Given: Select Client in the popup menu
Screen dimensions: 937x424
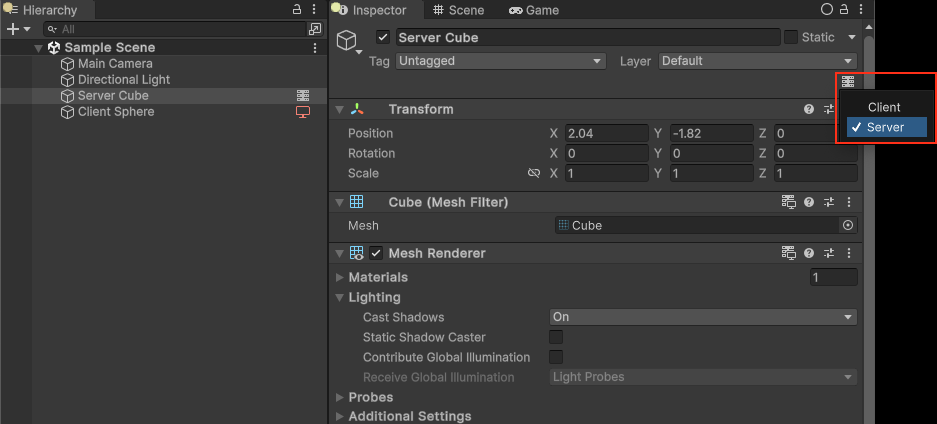Looking at the screenshot, I should pyautogui.click(x=884, y=107).
